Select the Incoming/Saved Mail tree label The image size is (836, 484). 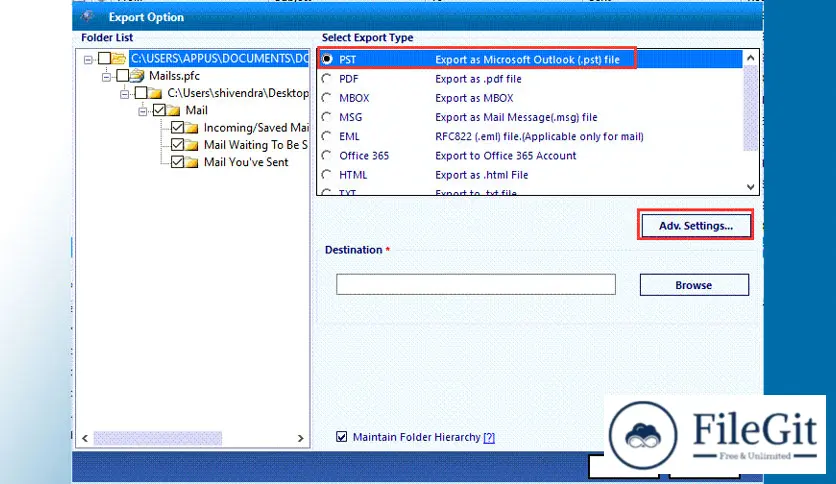coord(256,128)
